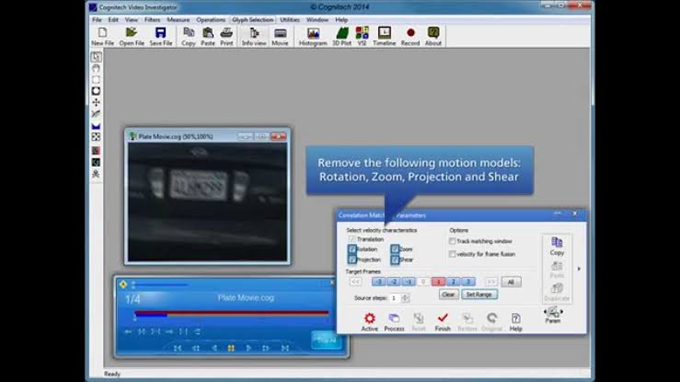
Task: Jump to last frame in movie player
Action: pos(285,348)
